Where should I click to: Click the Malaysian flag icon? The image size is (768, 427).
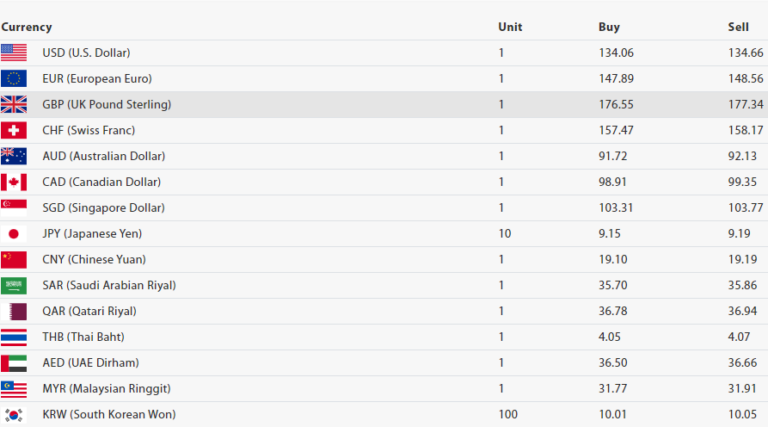point(14,388)
